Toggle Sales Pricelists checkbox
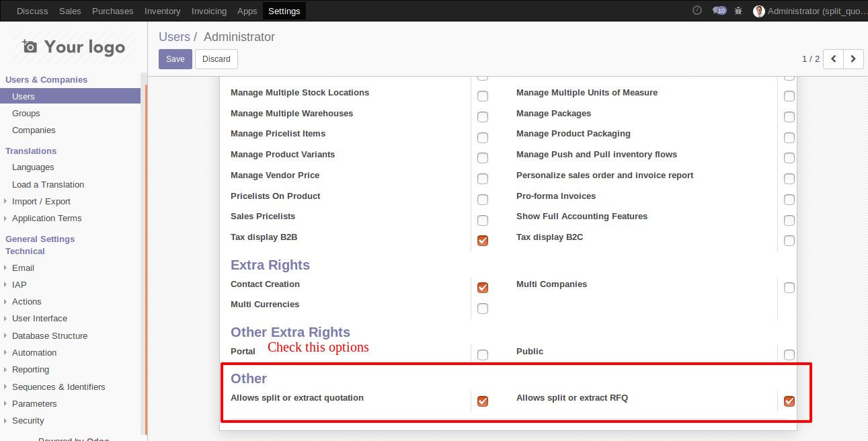Viewport: 868px width, 441px height. [483, 220]
